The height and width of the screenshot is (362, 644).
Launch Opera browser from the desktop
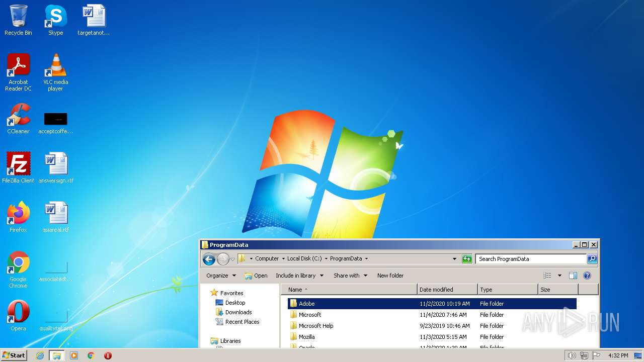pos(18,316)
